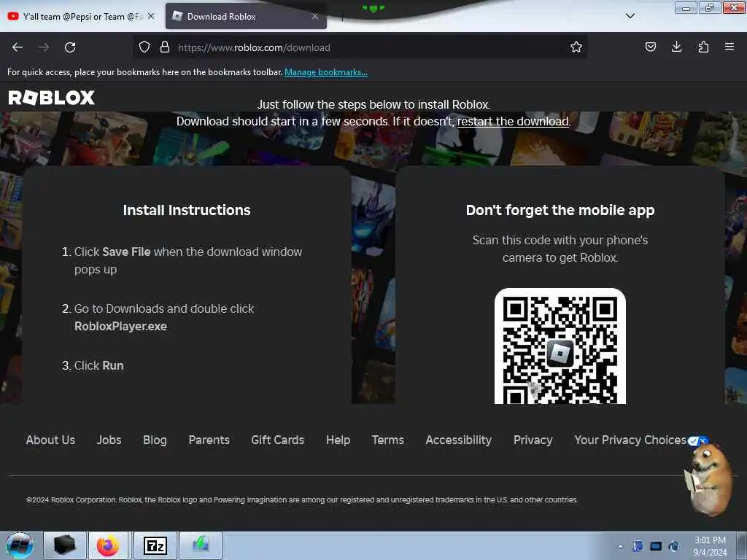Open the extensions puzzle icon
The image size is (747, 560).
click(703, 47)
